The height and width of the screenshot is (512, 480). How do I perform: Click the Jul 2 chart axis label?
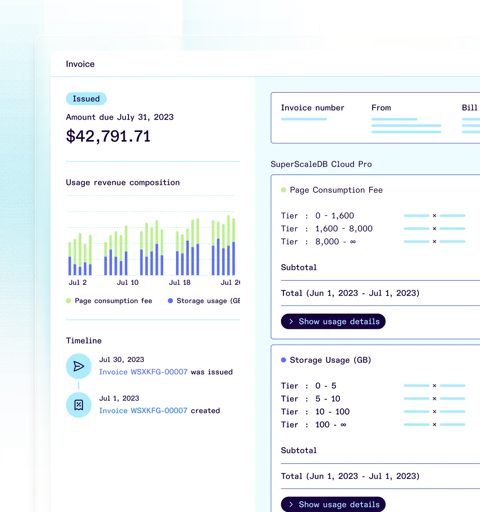77,283
